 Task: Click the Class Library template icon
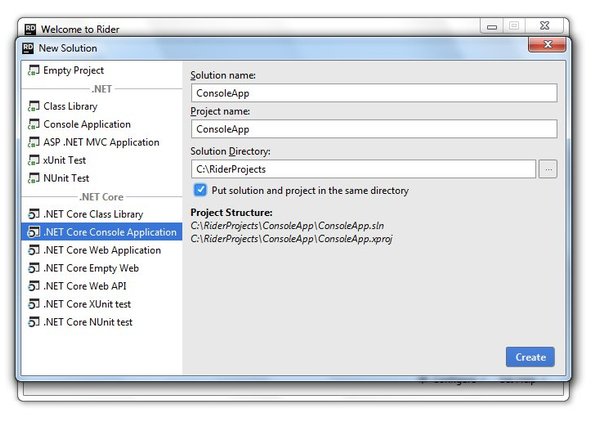[34, 107]
